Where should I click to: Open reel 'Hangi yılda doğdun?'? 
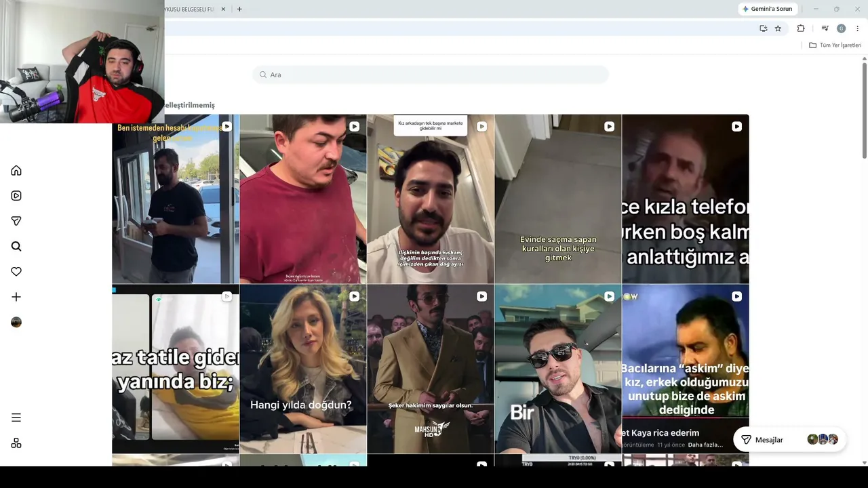(x=303, y=369)
